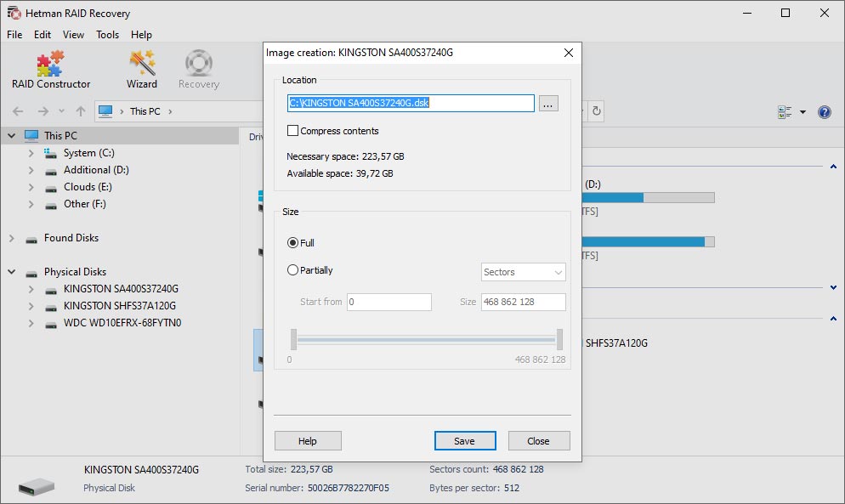Click the Help button in dialog
The width and height of the screenshot is (845, 504).
point(308,441)
